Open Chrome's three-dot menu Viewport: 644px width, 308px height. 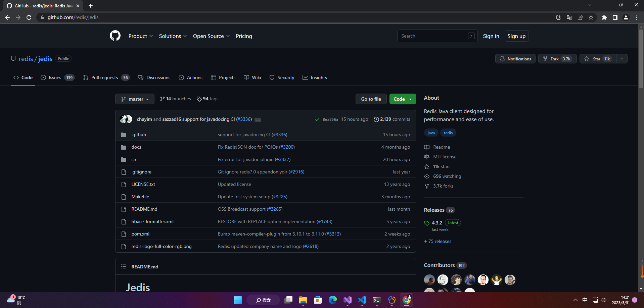[637, 17]
